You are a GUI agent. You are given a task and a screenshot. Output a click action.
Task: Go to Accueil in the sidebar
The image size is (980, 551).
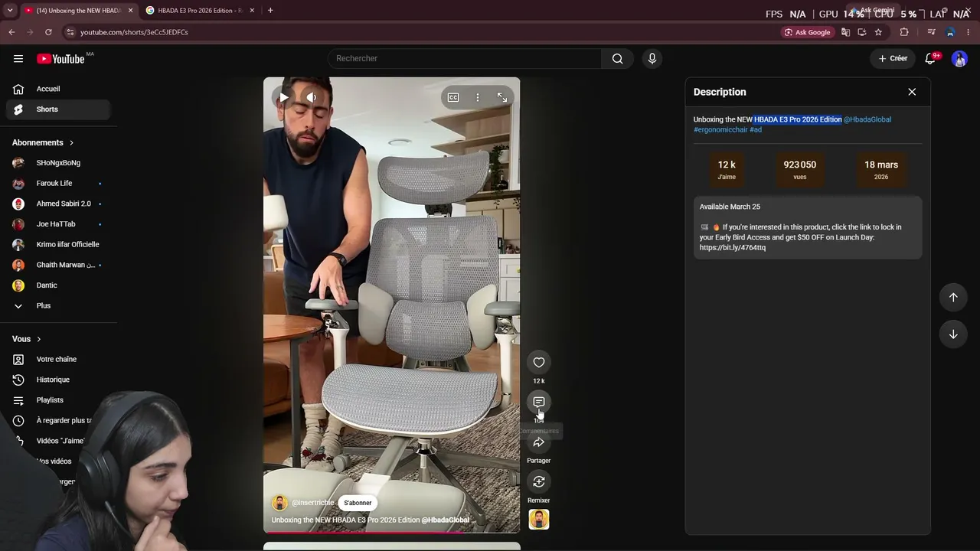(x=58, y=89)
